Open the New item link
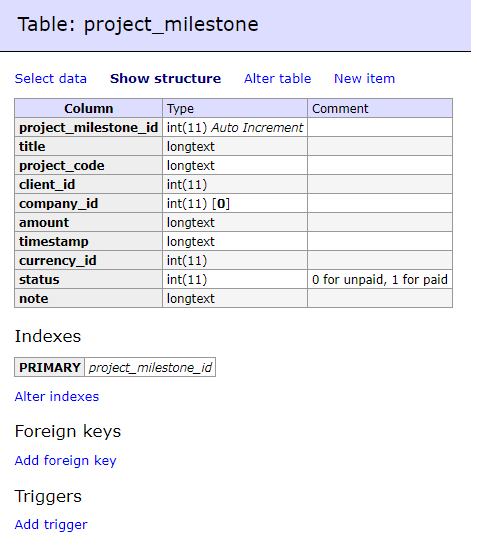The width and height of the screenshot is (477, 549). pos(364,79)
